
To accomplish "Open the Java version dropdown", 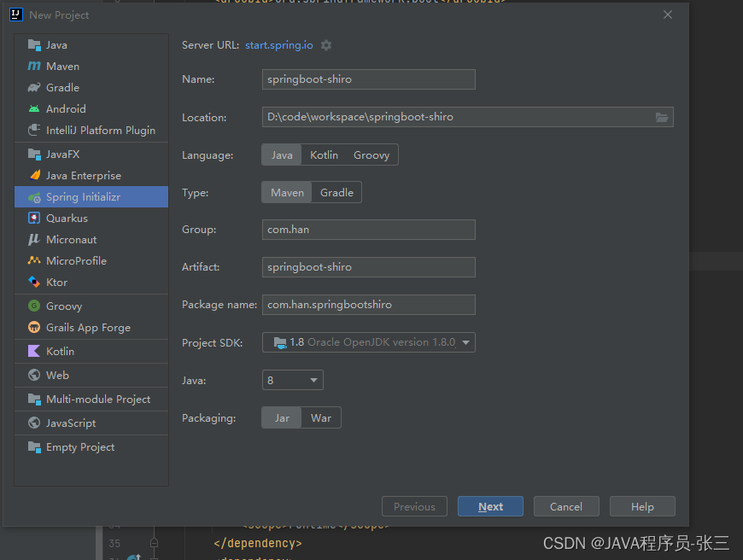I will tap(293, 381).
